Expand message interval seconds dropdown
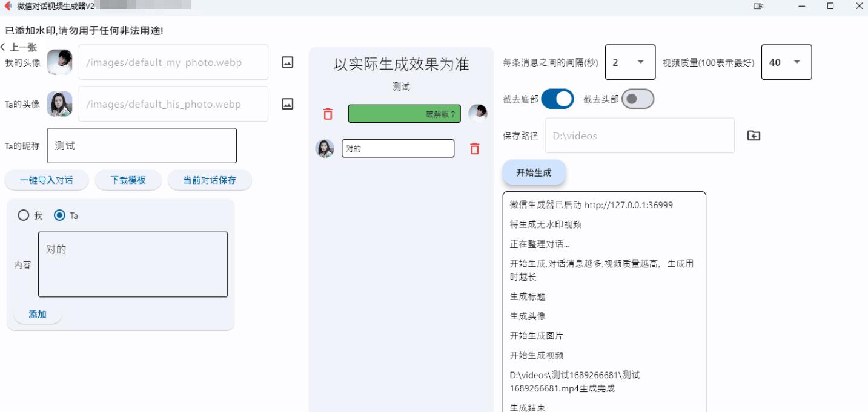Image resolution: width=868 pixels, height=412 pixels. tap(630, 62)
